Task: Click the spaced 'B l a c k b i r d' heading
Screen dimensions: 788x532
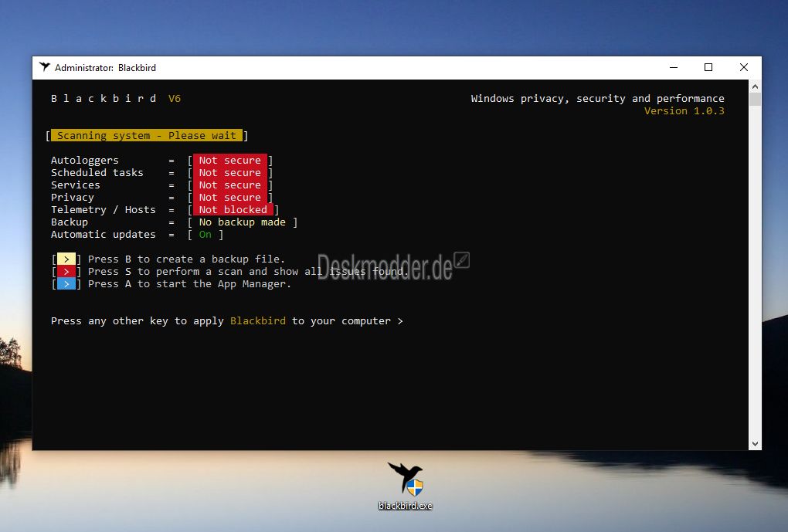Action: point(103,99)
